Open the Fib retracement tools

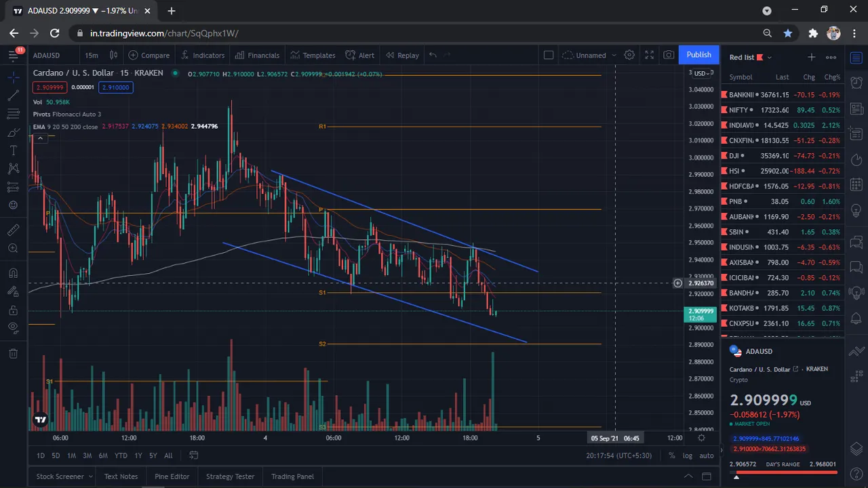point(13,114)
